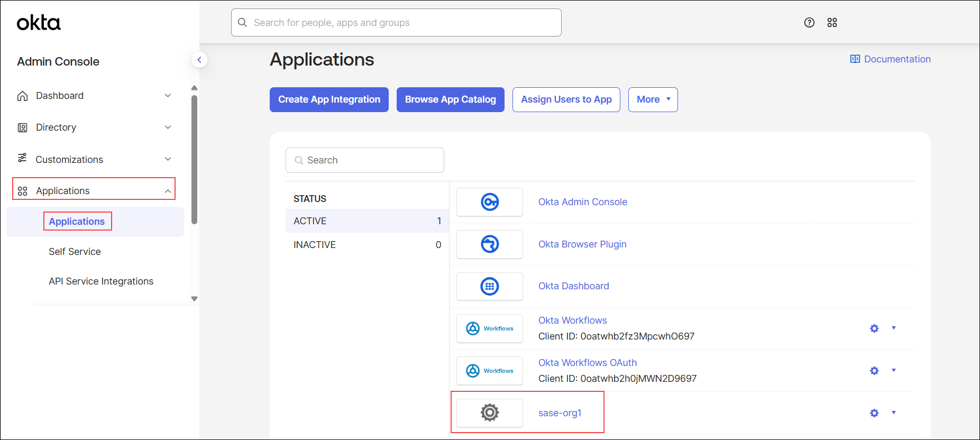This screenshot has width=980, height=440.
Task: Select Self Service in sidebar
Action: (75, 252)
